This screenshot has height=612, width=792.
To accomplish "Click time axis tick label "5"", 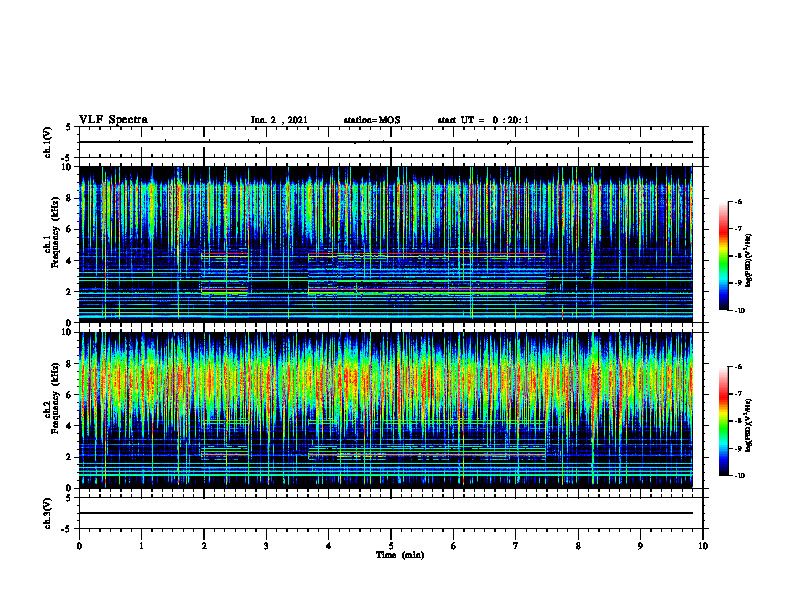I will pos(391,546).
